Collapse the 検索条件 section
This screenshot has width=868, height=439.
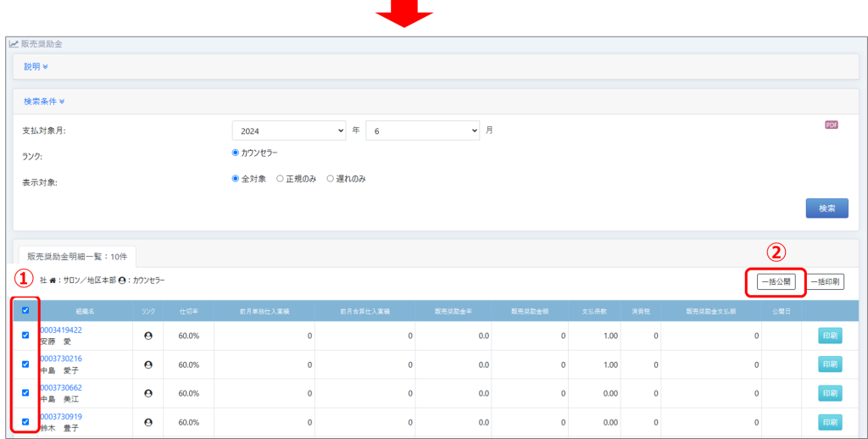[44, 102]
